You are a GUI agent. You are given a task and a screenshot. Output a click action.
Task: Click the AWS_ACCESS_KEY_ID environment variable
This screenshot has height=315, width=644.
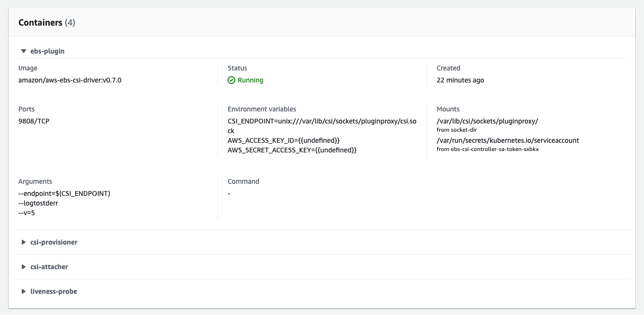(284, 140)
